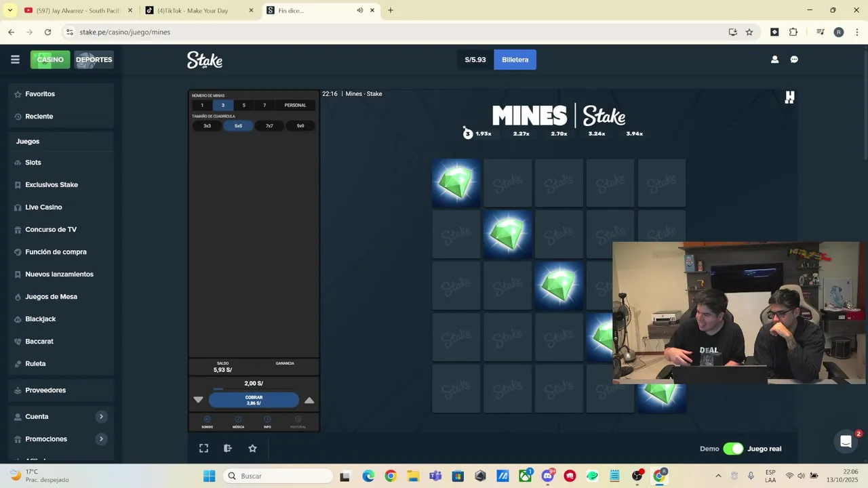Screen dimensions: 868x488
Task: Expand the Cuenta sidebar section
Action: [x=101, y=416]
